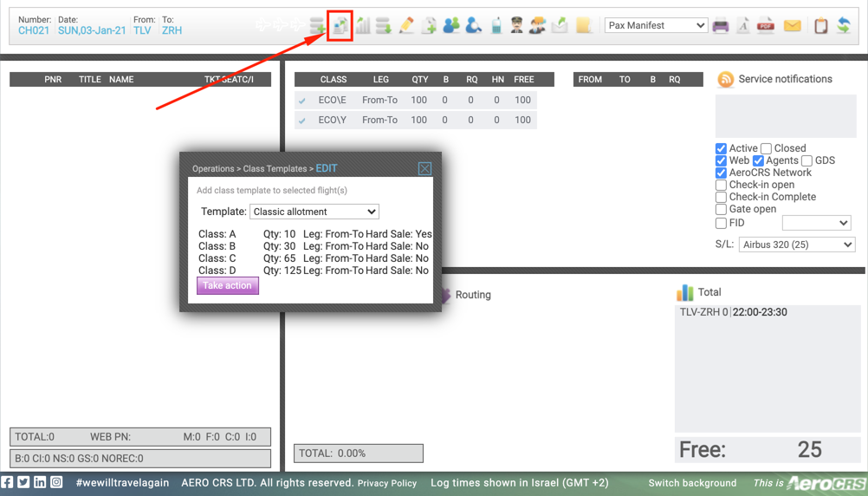Click the yellow folder note icon
This screenshot has height=496, width=868.
[x=584, y=25]
